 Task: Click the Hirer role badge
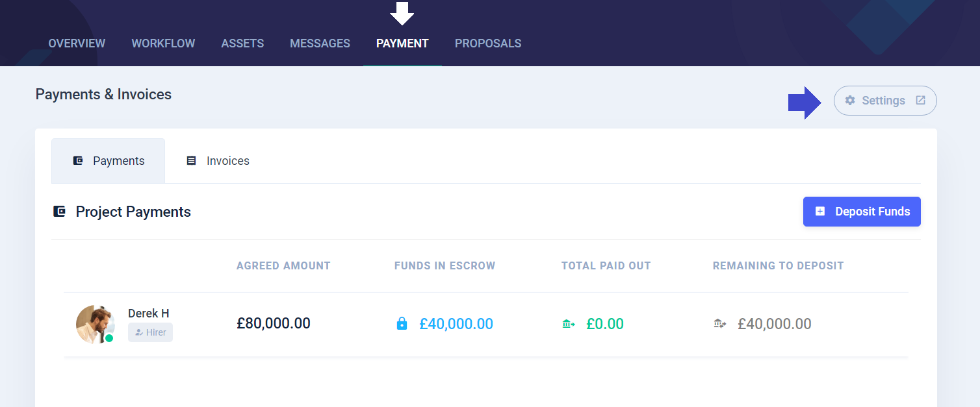tap(150, 332)
